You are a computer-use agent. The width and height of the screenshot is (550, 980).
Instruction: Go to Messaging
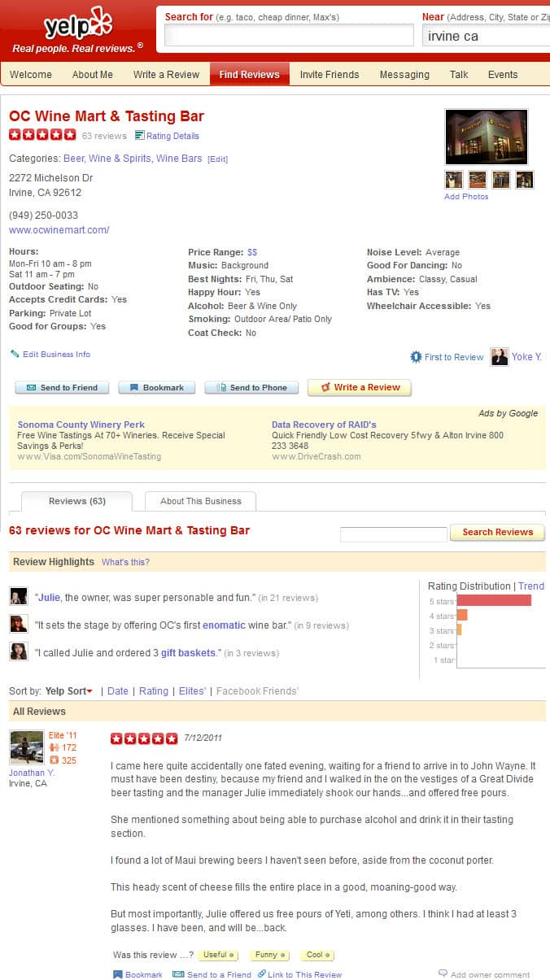point(404,74)
